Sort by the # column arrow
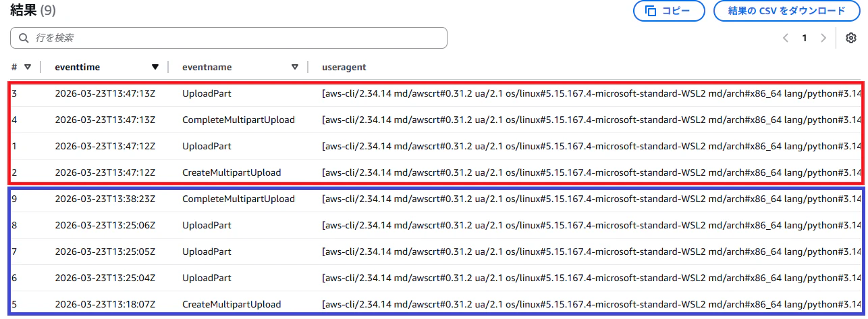 click(x=28, y=67)
